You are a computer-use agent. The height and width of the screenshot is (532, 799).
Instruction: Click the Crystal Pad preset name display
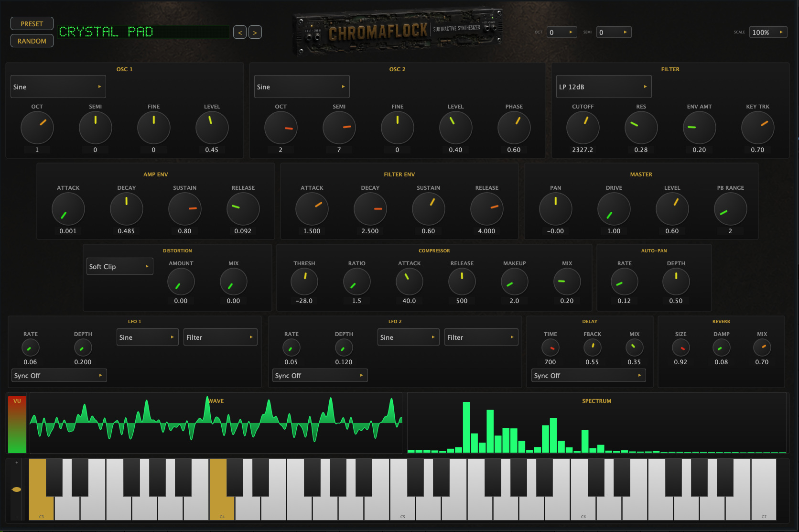point(143,32)
